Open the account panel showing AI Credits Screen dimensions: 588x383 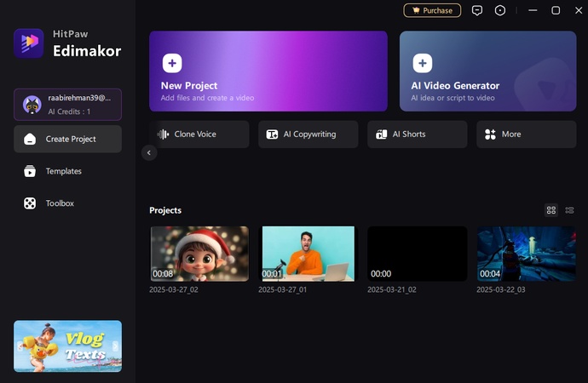(x=67, y=105)
